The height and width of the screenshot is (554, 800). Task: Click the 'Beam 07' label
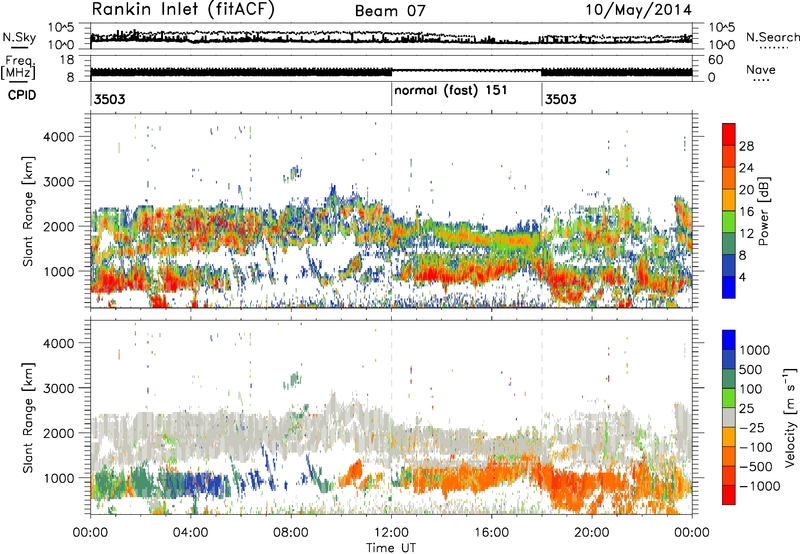390,11
